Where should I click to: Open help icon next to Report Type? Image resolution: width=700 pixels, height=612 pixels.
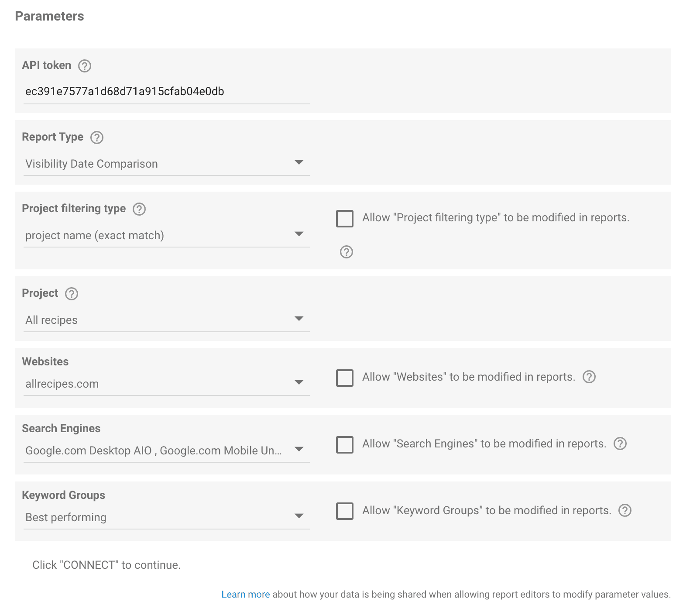96,138
